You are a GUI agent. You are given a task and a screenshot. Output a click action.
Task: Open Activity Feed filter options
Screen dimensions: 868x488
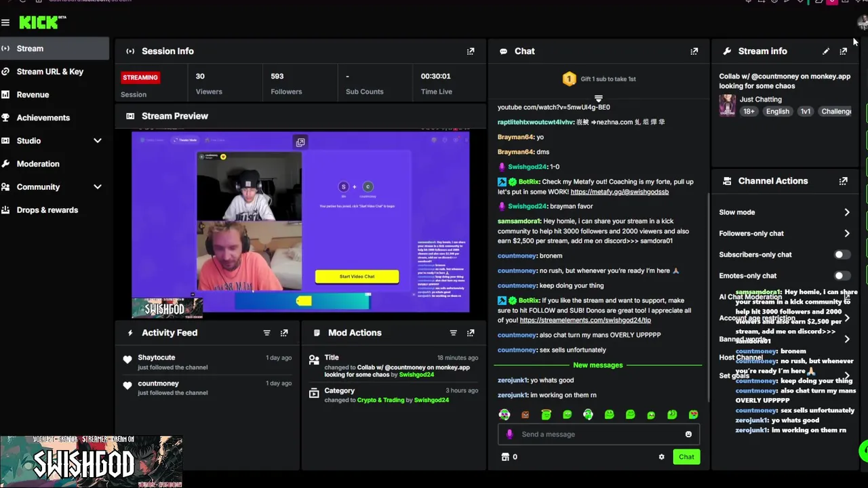point(267,333)
